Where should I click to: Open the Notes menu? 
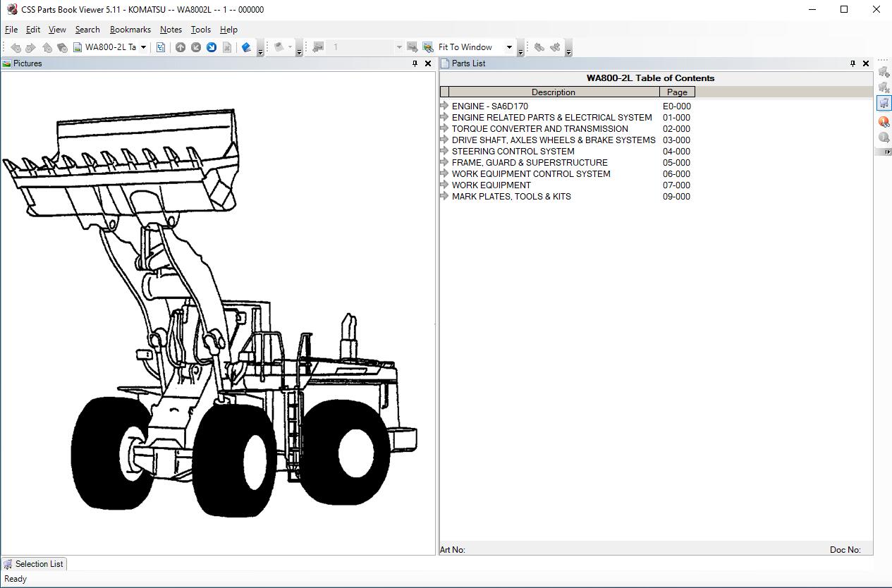[x=171, y=30]
